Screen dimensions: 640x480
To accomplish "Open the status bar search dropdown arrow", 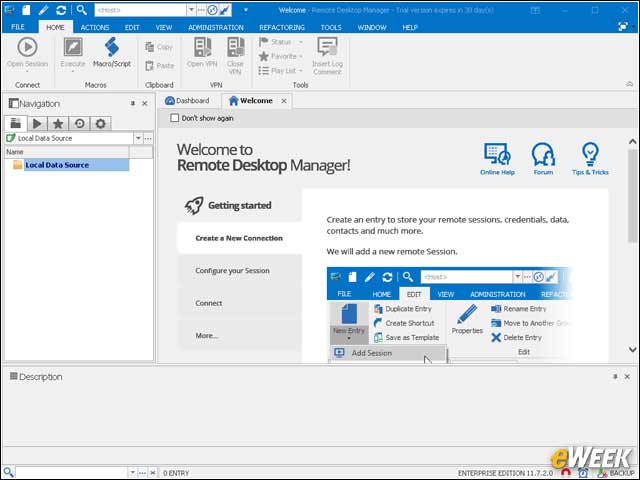I will (133, 473).
